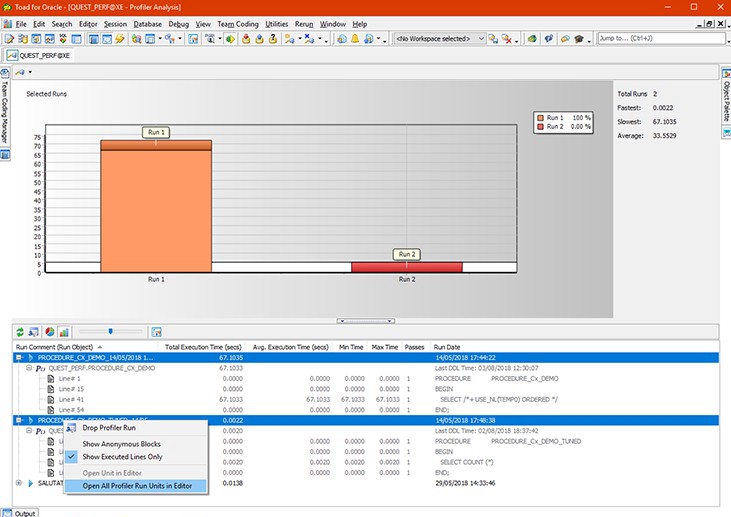The image size is (731, 517).
Task: Click the yellow lightning bolt toolbar icon
Action: coord(120,39)
